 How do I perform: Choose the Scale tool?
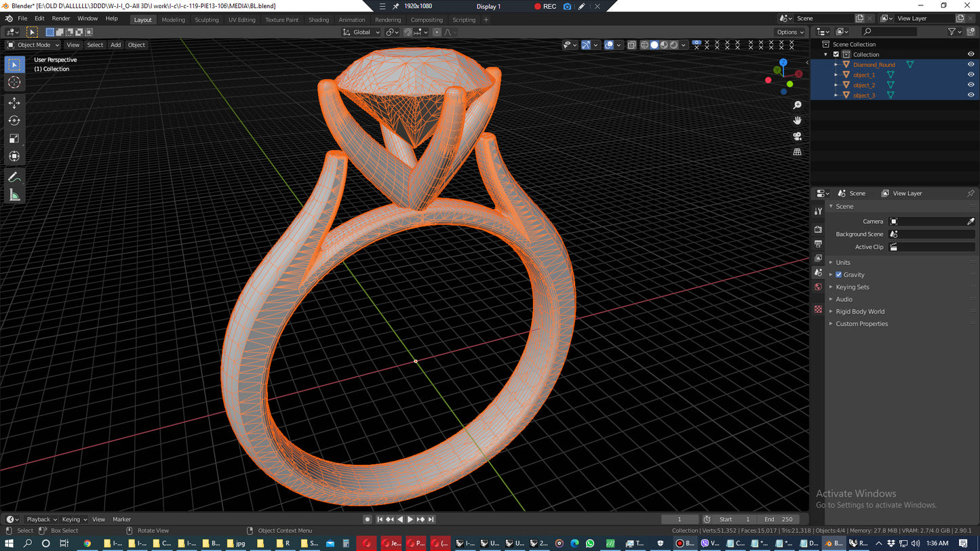tap(14, 138)
